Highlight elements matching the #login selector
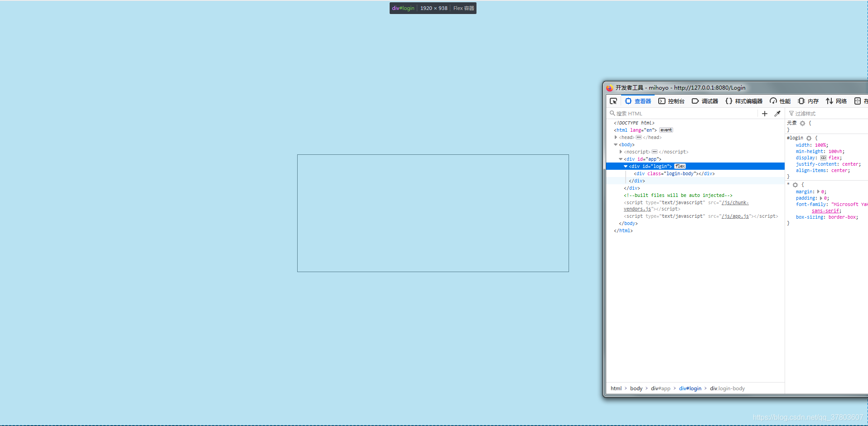This screenshot has height=426, width=868. [x=809, y=138]
